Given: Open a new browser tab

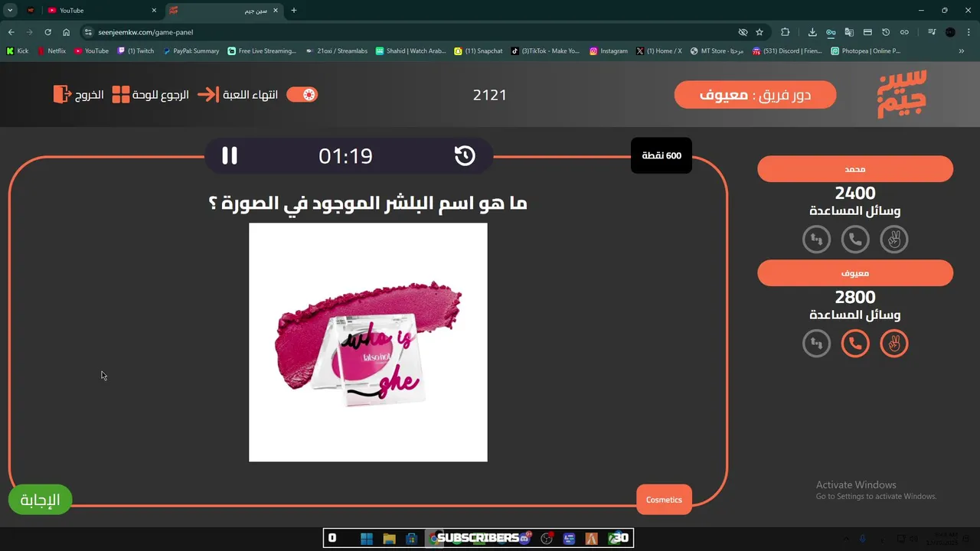Looking at the screenshot, I should 294,11.
